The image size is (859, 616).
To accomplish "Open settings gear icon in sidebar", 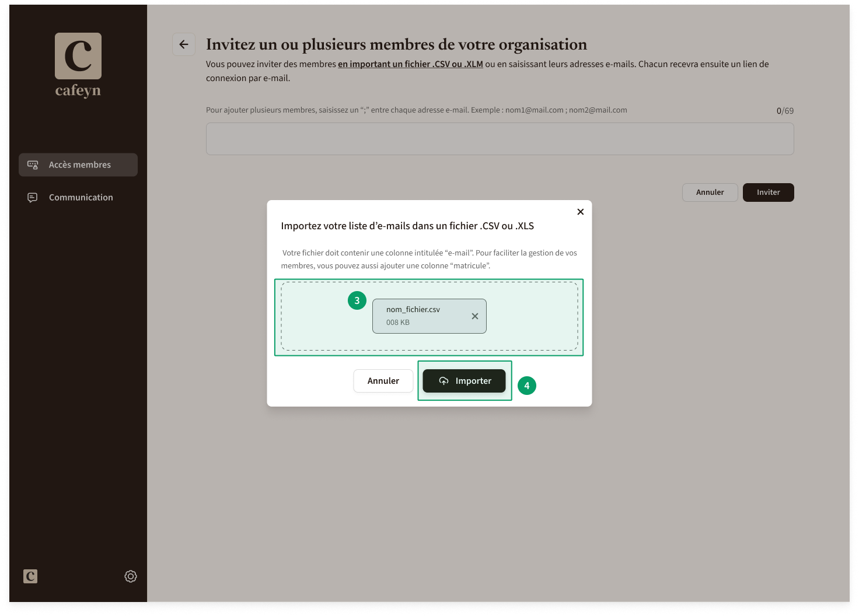I will tap(131, 576).
